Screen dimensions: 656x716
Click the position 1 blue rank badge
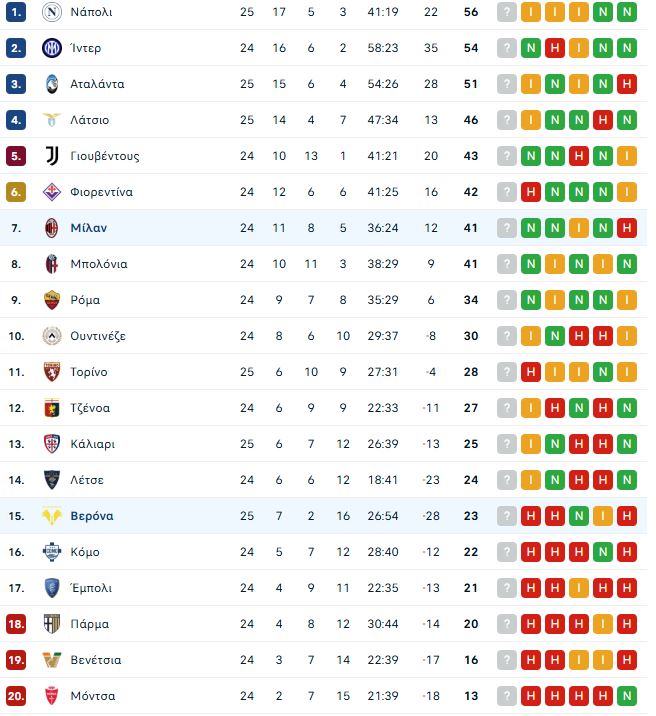(x=16, y=12)
